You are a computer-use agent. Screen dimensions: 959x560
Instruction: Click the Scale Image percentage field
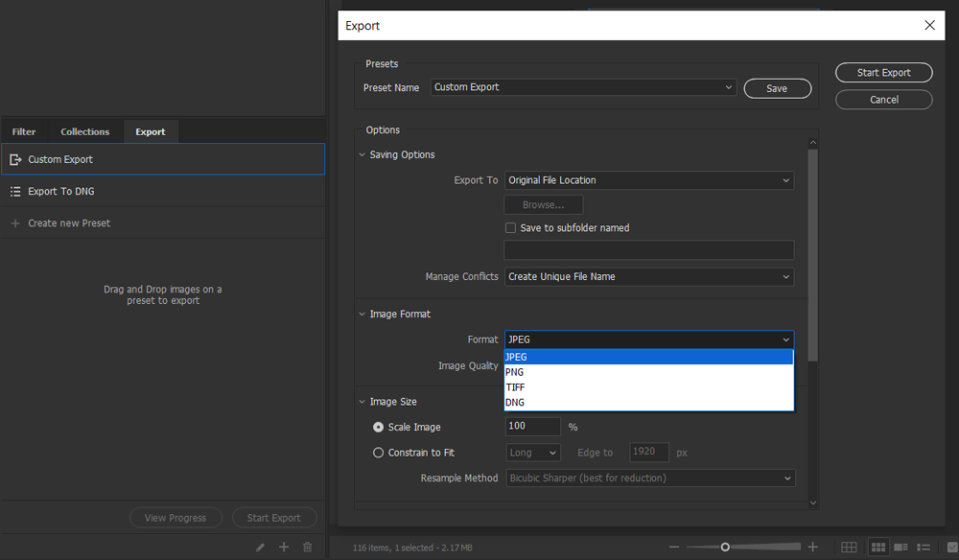click(x=532, y=427)
